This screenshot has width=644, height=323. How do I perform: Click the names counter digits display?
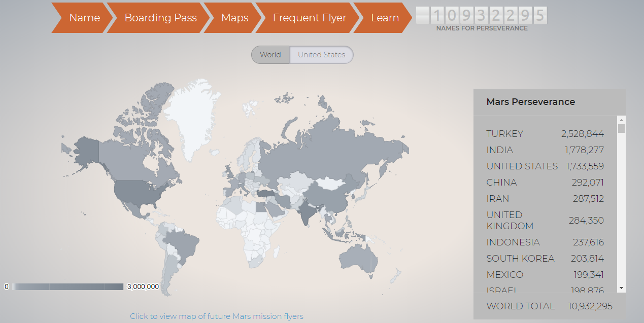point(482,15)
